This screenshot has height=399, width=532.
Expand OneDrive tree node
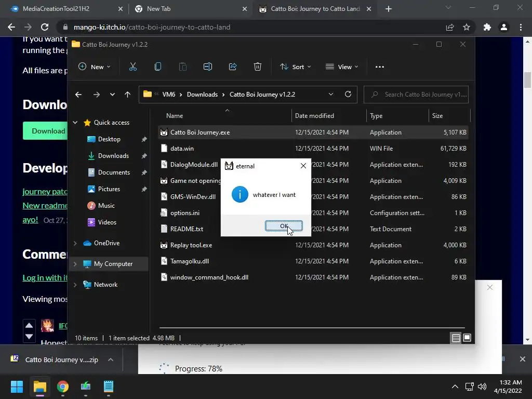[x=75, y=243]
